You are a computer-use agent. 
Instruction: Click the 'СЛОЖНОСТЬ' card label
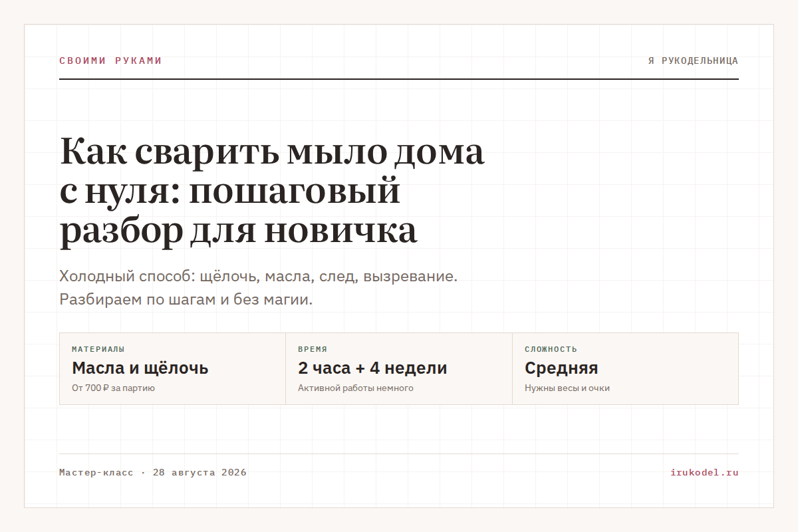551,349
